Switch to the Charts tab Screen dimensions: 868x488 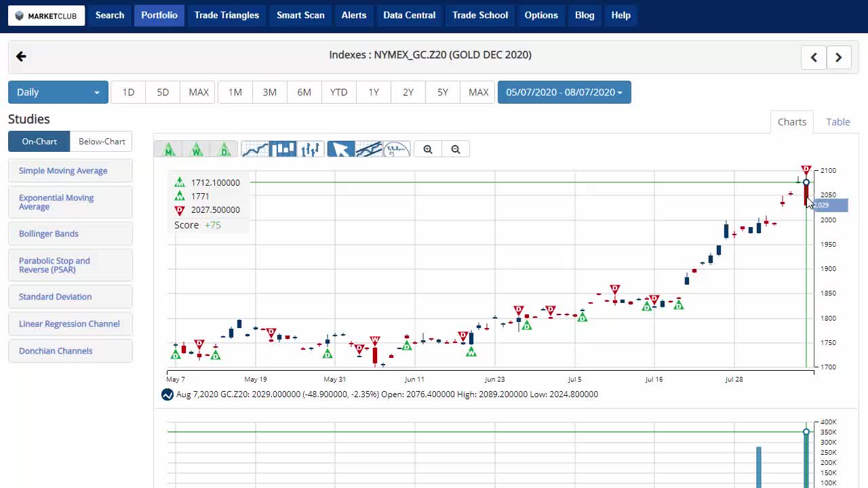(792, 122)
